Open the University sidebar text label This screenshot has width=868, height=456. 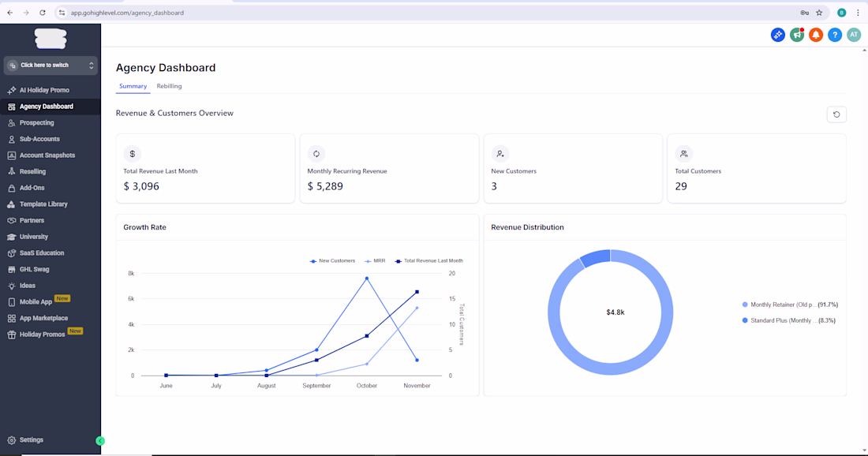(34, 237)
